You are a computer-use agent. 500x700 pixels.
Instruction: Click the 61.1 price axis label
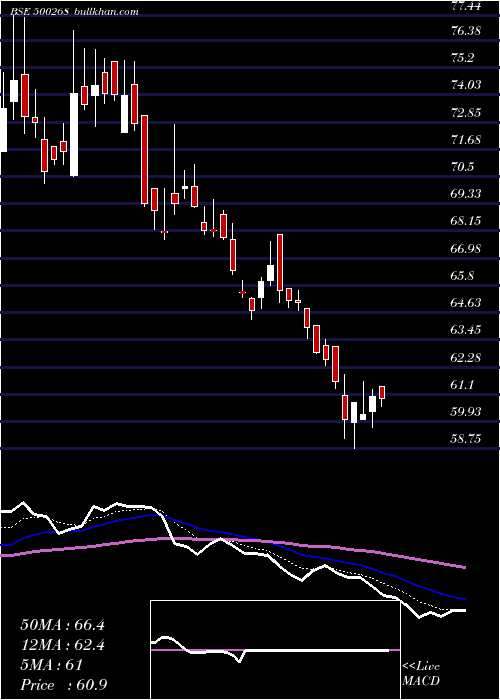pos(462,385)
